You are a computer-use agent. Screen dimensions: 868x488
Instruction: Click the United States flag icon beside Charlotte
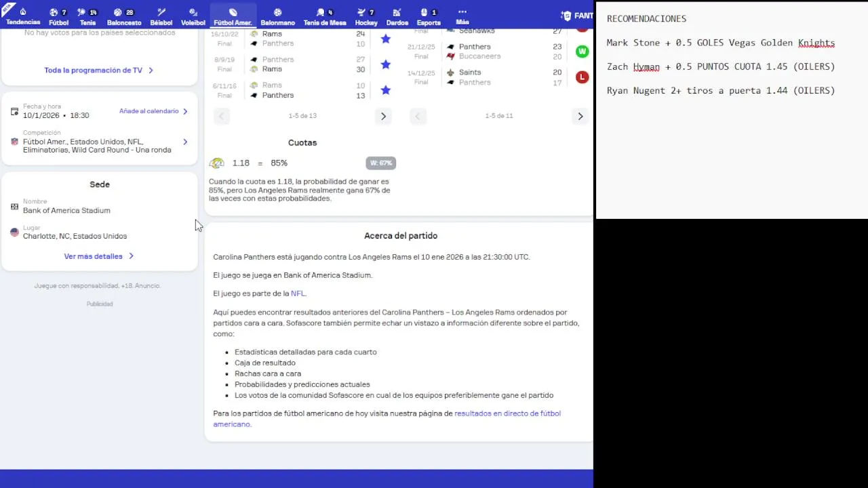pos(14,232)
